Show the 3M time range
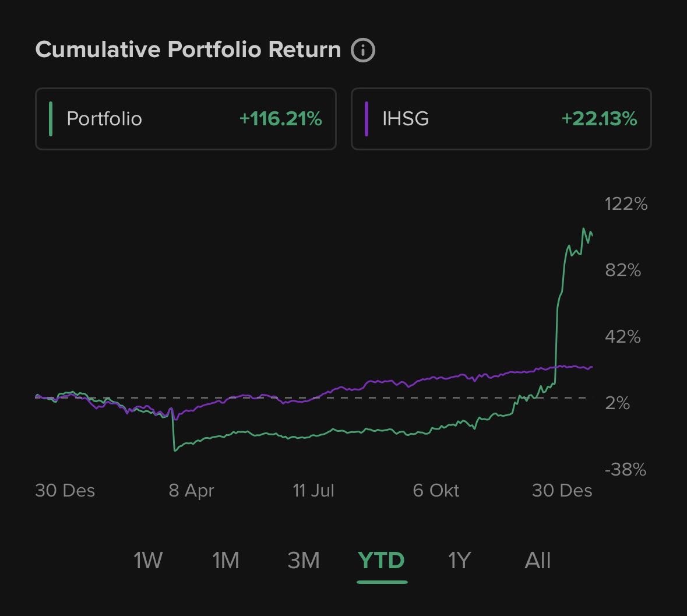The image size is (687, 616). click(304, 561)
